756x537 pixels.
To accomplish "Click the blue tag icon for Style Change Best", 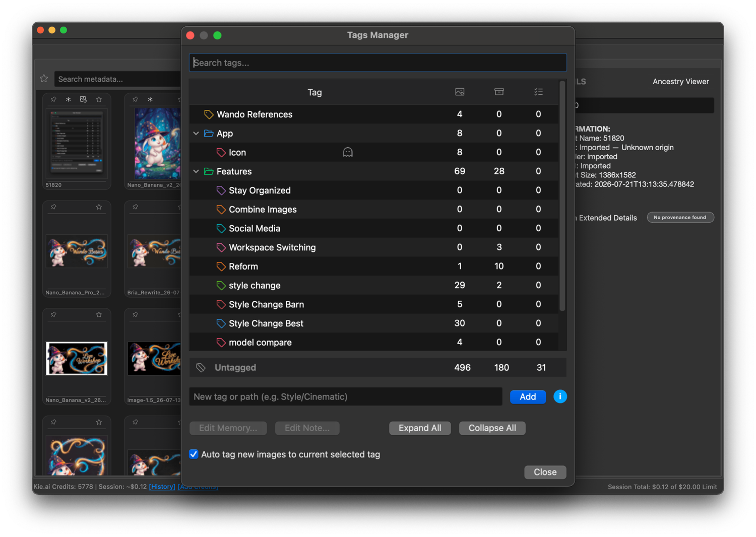I will (x=221, y=323).
